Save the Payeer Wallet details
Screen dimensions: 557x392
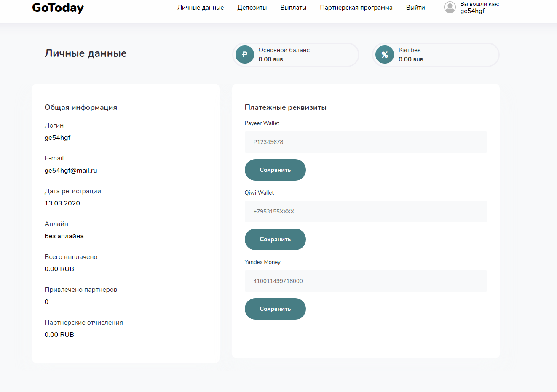tap(275, 170)
